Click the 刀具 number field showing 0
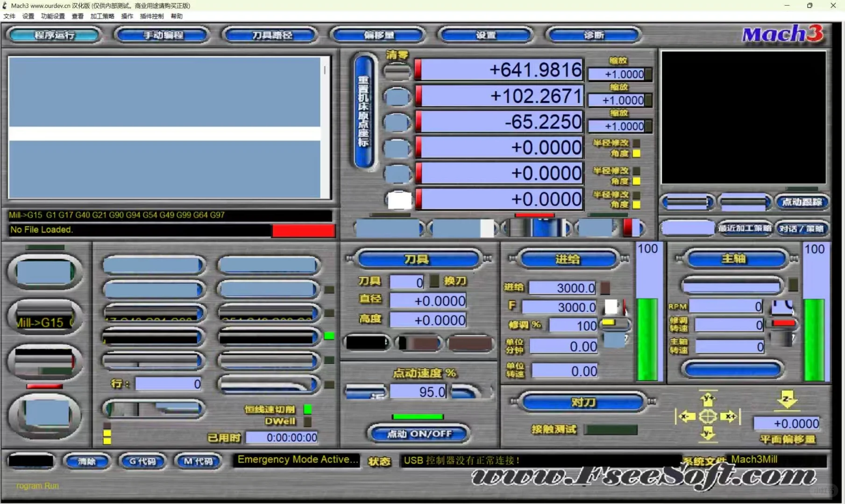Image resolution: width=845 pixels, height=504 pixels. pos(406,282)
